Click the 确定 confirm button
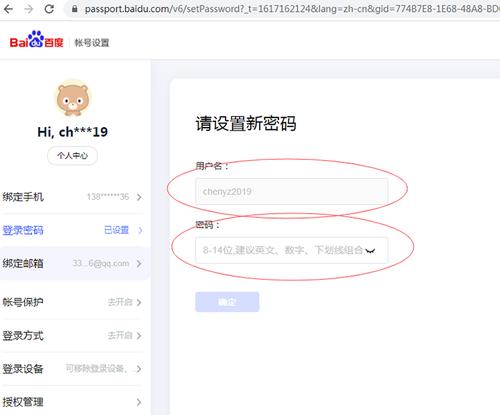This screenshot has width=500, height=415. (227, 302)
